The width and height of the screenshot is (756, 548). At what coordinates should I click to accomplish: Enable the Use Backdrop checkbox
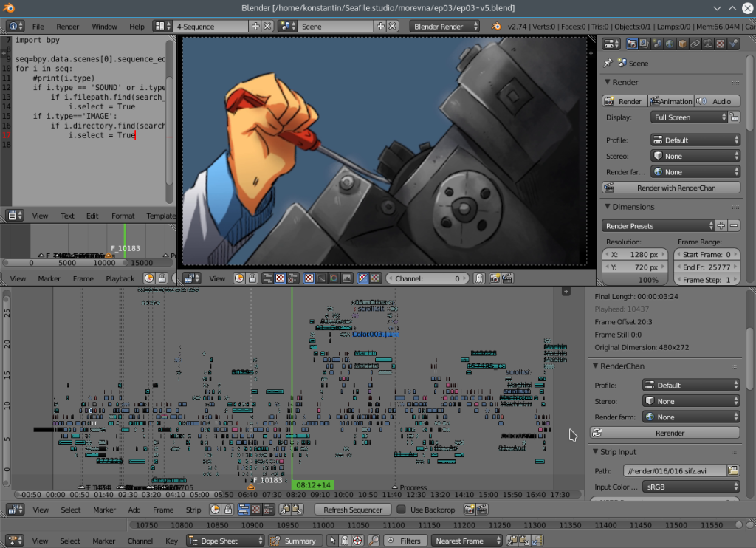[401, 510]
